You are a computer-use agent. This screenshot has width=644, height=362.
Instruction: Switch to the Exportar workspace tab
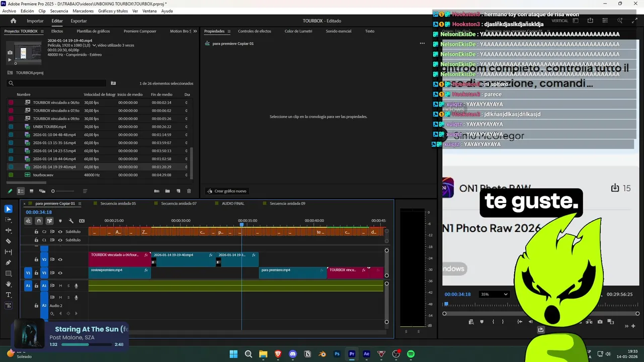click(x=78, y=21)
